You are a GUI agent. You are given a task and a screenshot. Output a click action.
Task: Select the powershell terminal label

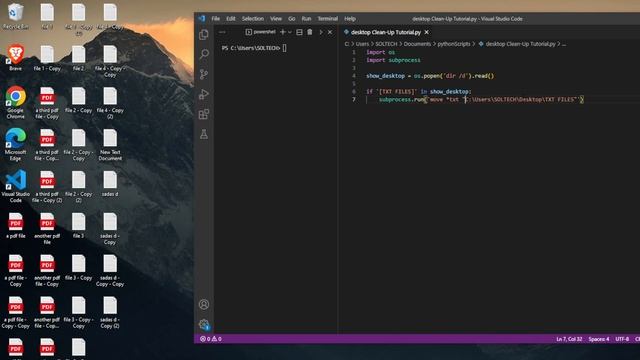[x=260, y=32]
